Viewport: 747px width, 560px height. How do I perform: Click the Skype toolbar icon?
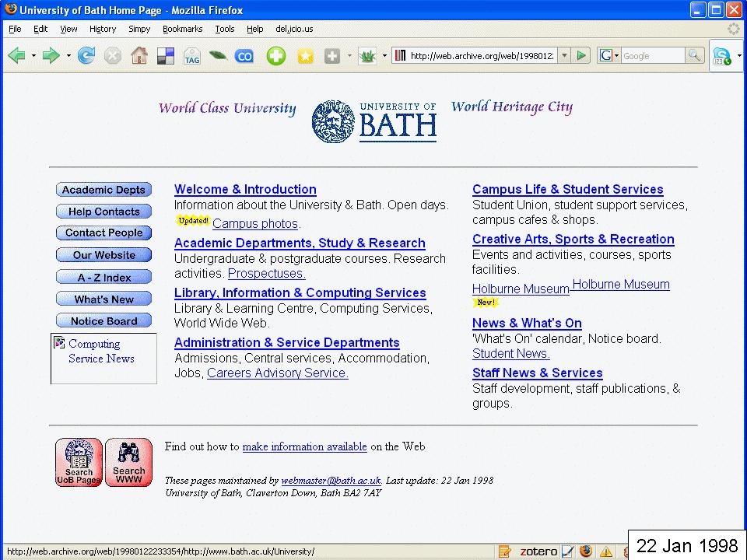pos(722,56)
